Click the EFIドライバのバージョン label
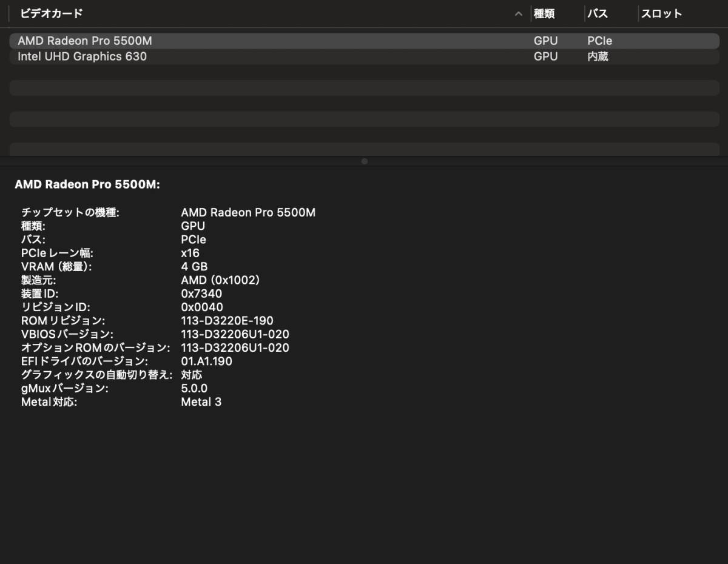This screenshot has width=728, height=564. pos(84,361)
